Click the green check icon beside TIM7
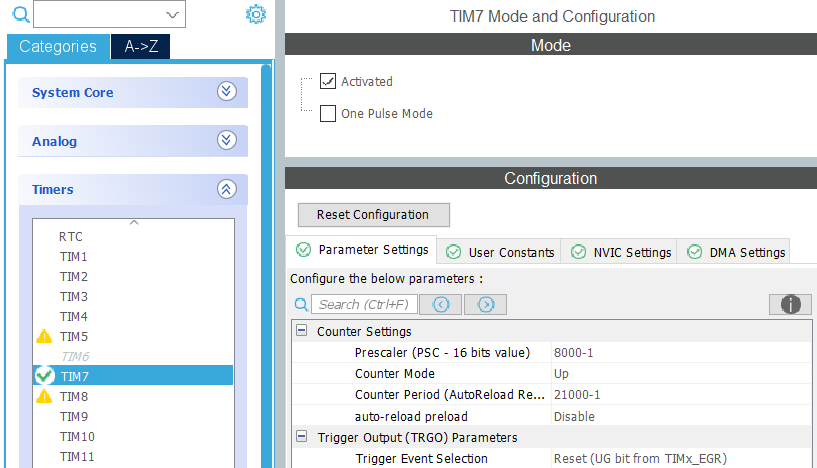The height and width of the screenshot is (468, 817). (44, 376)
